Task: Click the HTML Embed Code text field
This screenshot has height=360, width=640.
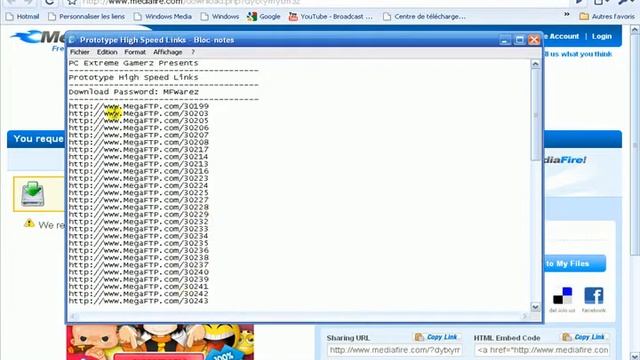Action: click(x=542, y=350)
